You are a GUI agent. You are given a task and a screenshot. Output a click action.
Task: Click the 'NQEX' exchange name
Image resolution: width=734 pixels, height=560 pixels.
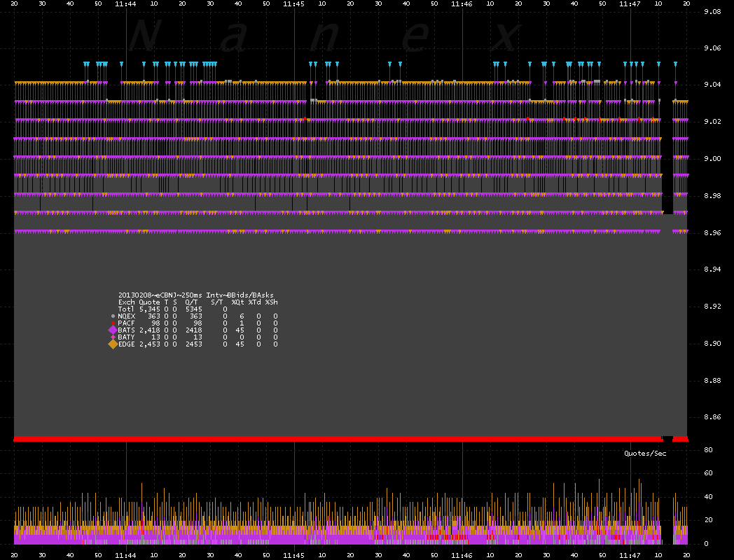pos(126,316)
